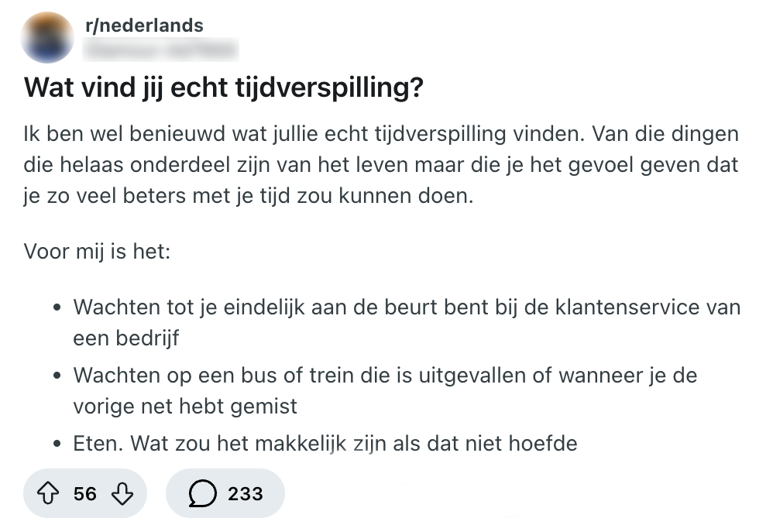Open the 233 comments count

[245, 493]
